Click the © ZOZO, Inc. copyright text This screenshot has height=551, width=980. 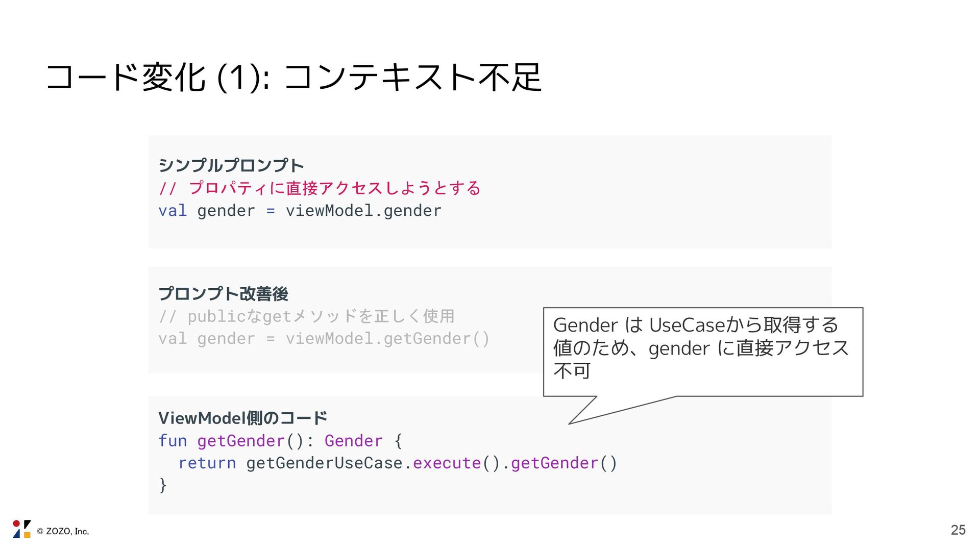click(63, 532)
